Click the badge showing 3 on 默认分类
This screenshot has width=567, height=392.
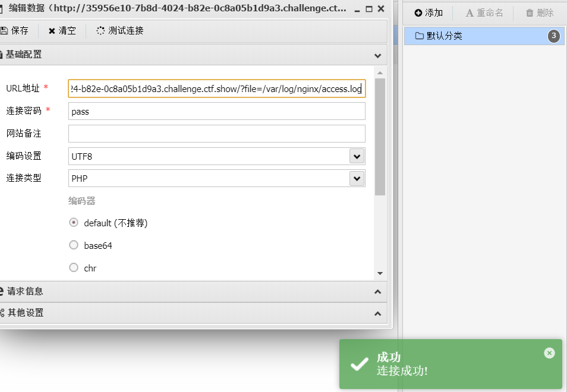[x=553, y=36]
